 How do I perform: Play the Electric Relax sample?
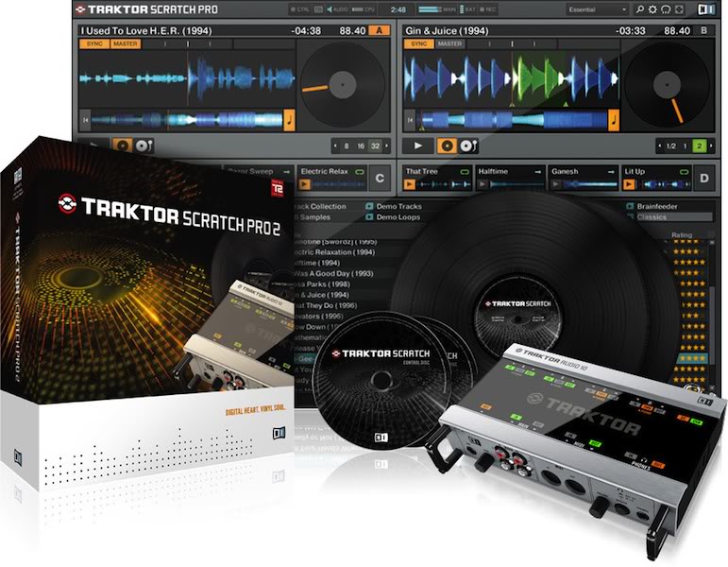(305, 184)
